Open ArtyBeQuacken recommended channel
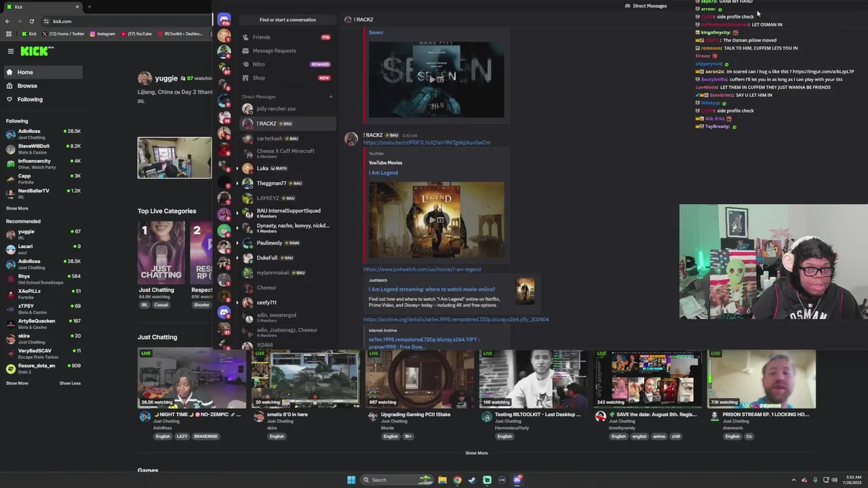Image resolution: width=868 pixels, height=488 pixels. click(x=43, y=323)
